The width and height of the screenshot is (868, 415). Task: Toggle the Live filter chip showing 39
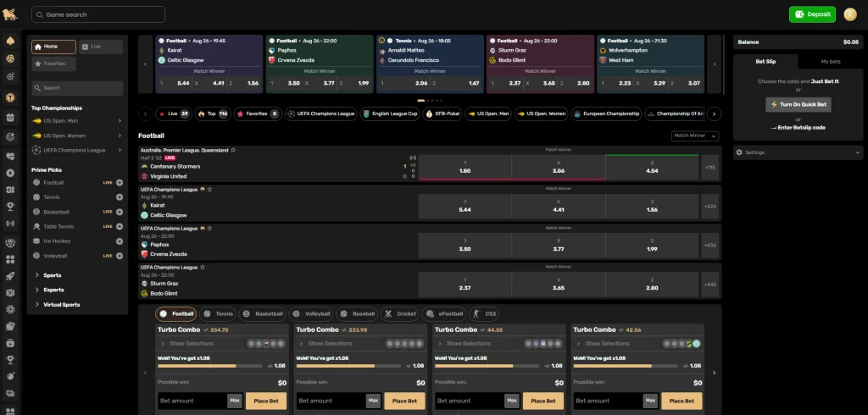[172, 113]
